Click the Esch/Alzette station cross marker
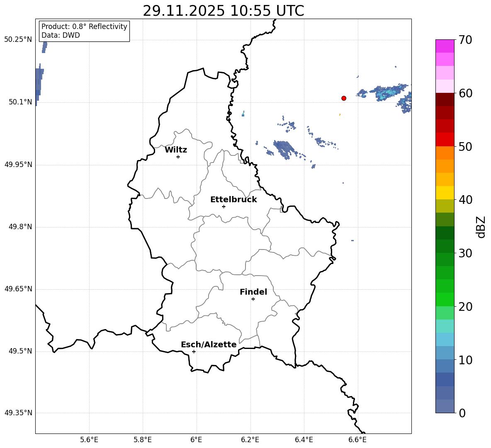Viewport: 491px width, 448px height. click(x=194, y=351)
